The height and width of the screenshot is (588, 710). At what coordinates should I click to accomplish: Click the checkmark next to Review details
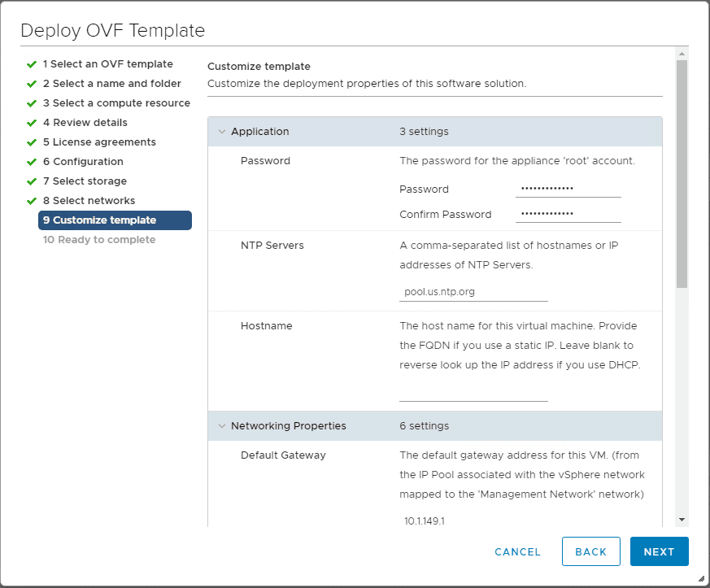click(32, 123)
